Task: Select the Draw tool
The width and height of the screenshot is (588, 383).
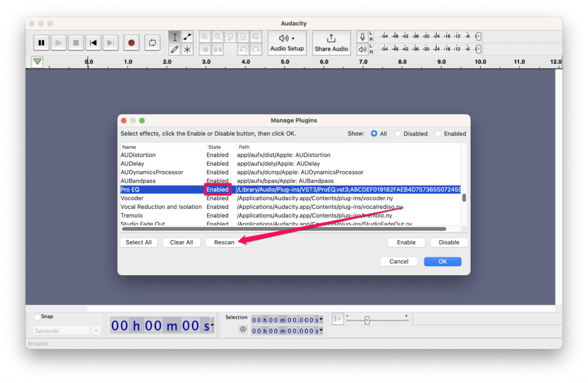Action: (175, 49)
